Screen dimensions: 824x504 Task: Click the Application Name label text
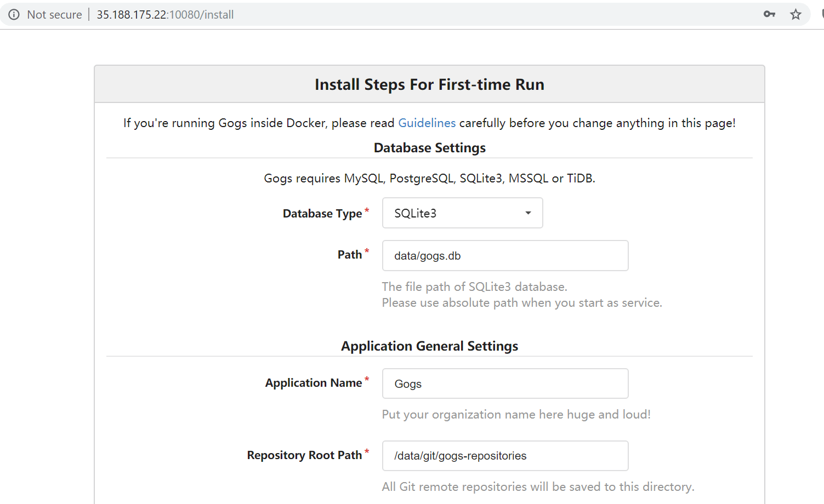[x=313, y=383]
